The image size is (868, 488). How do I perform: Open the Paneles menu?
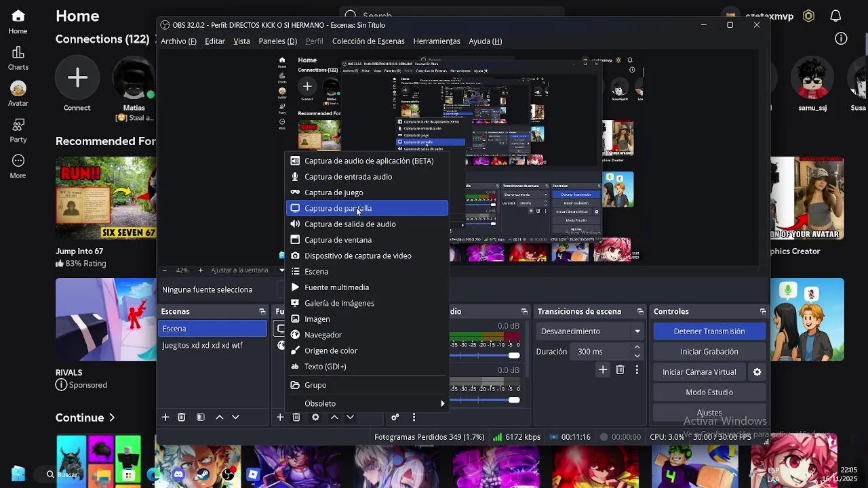pyautogui.click(x=277, y=41)
